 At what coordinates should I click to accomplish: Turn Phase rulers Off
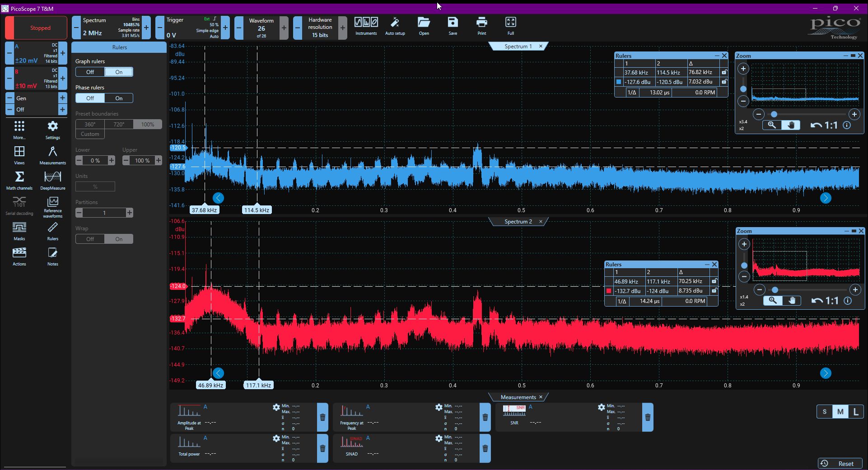pos(90,98)
